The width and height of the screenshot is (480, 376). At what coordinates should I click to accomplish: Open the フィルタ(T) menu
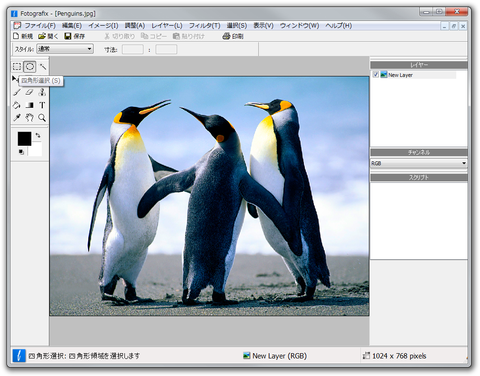tap(205, 26)
